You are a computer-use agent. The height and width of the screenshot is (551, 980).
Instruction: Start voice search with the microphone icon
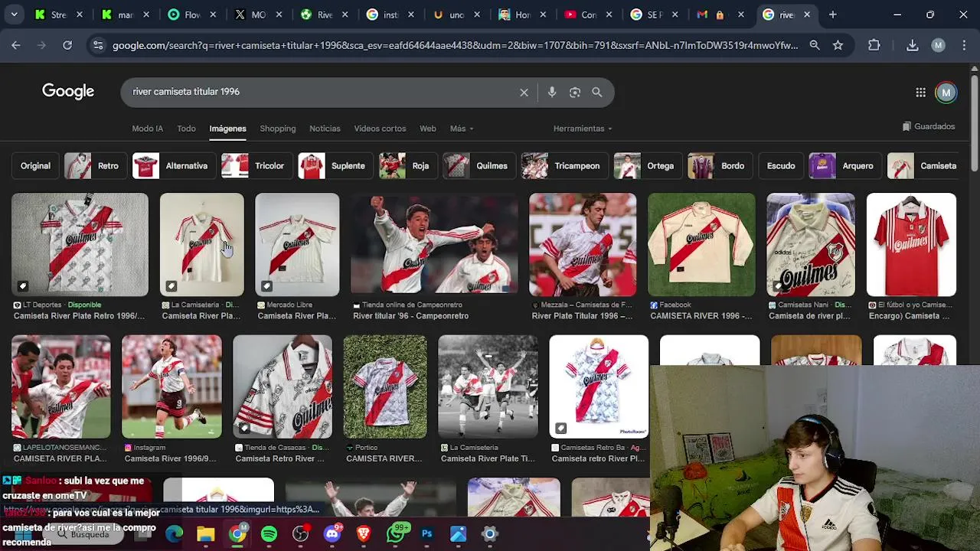[x=552, y=93]
